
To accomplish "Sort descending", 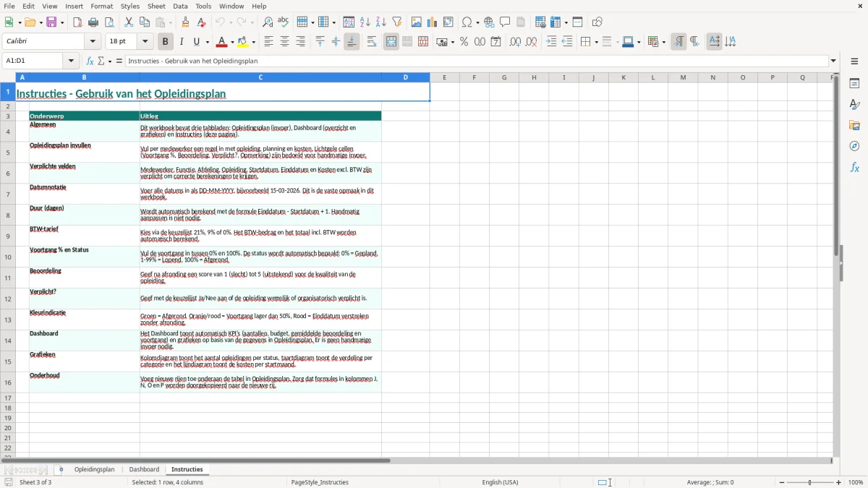I will pyautogui.click(x=380, y=22).
